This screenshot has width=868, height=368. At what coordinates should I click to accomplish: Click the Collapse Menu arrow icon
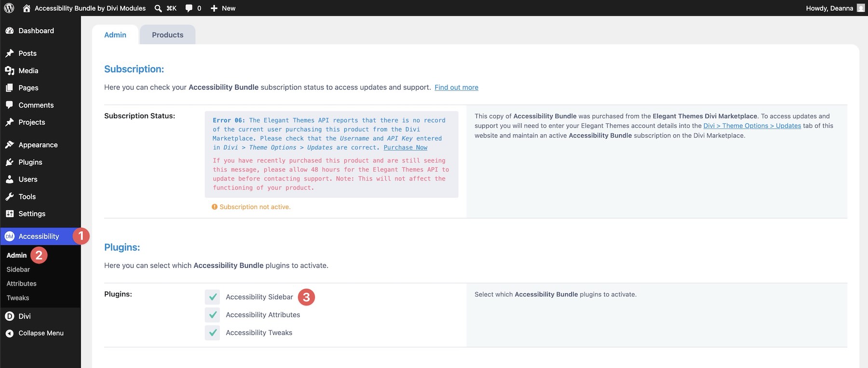click(x=9, y=333)
